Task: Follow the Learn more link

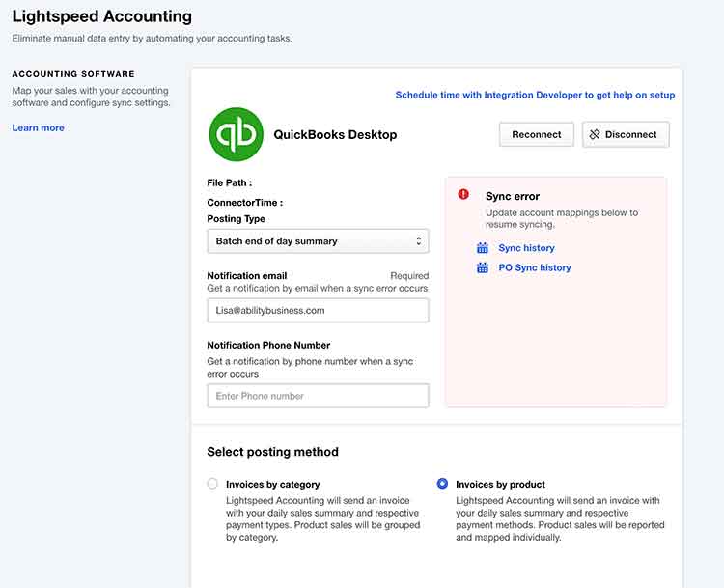Action: point(38,127)
